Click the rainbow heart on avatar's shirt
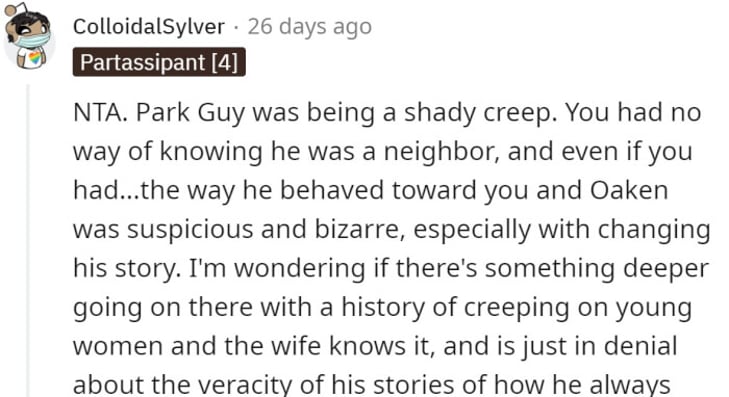The height and width of the screenshot is (397, 729). pyautogui.click(x=34, y=58)
